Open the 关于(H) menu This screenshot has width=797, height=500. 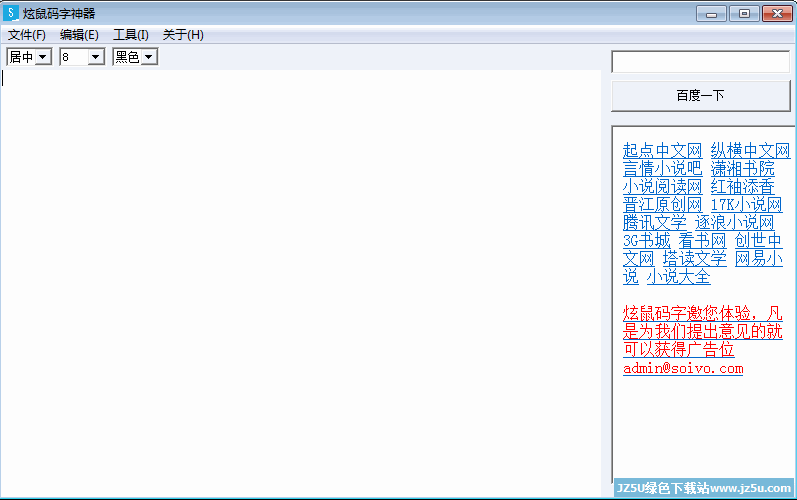tap(183, 35)
